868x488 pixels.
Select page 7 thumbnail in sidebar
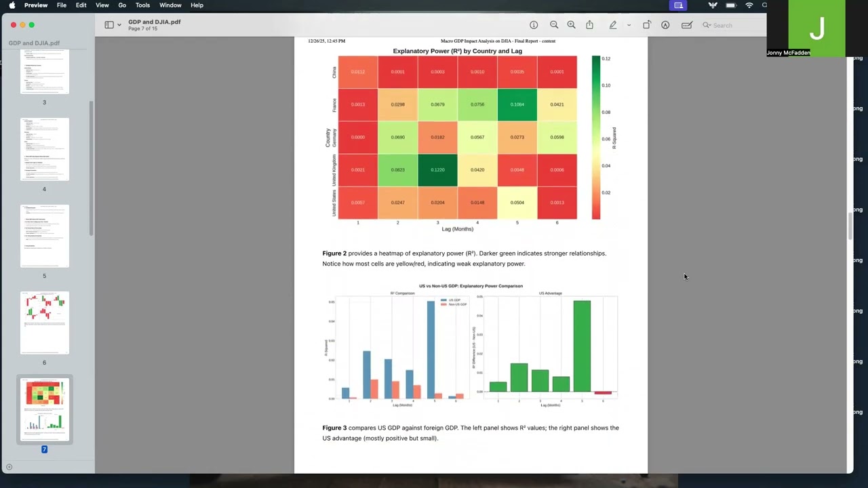point(45,409)
